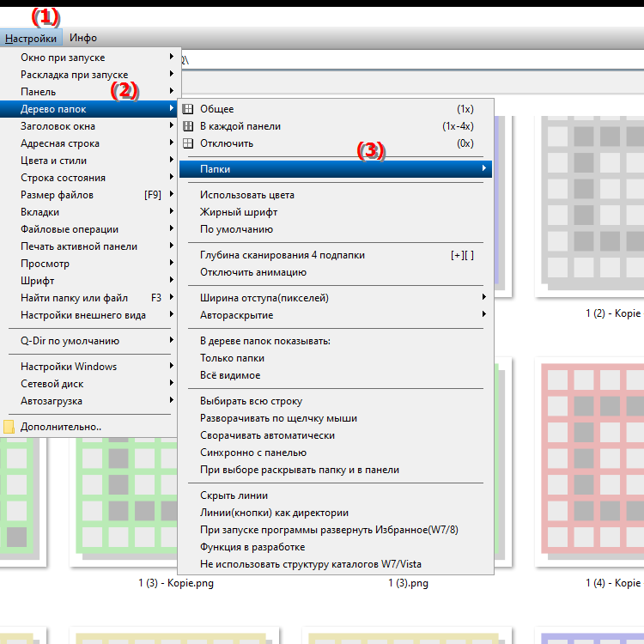Choose Настройки Windows entry
Screen dimensions: 644x644
click(88, 367)
